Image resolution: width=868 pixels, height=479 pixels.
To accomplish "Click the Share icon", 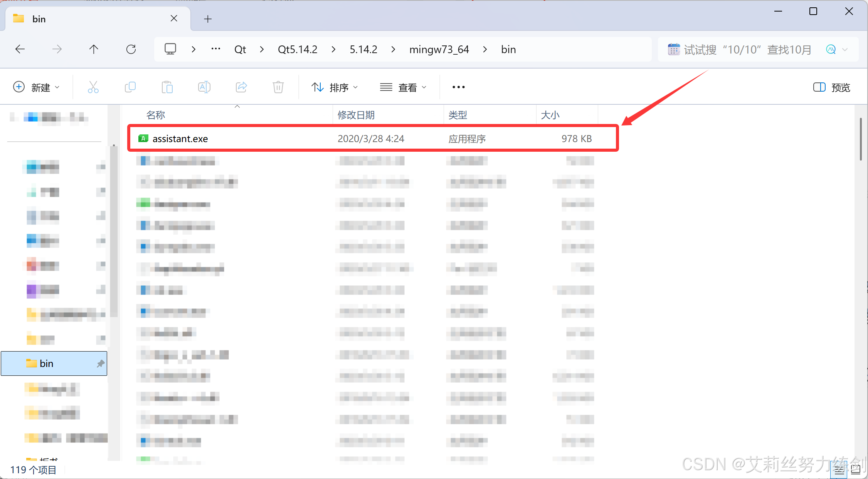I will (241, 87).
